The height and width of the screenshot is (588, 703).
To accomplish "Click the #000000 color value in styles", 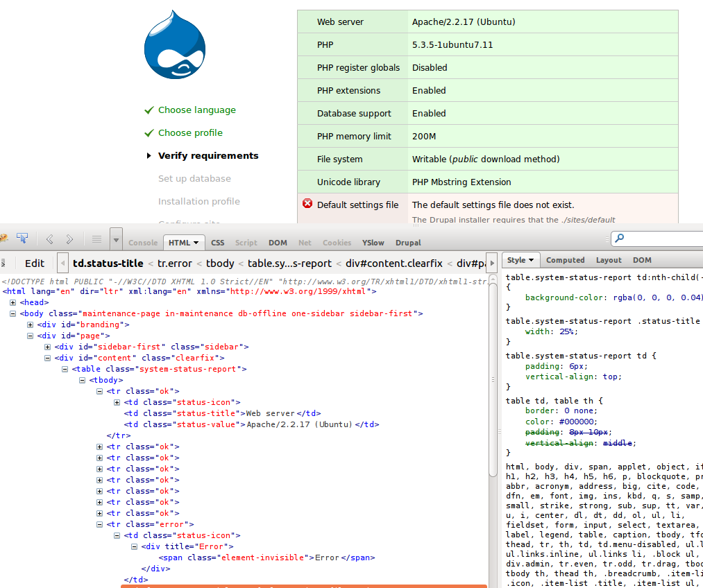I will coord(576,422).
